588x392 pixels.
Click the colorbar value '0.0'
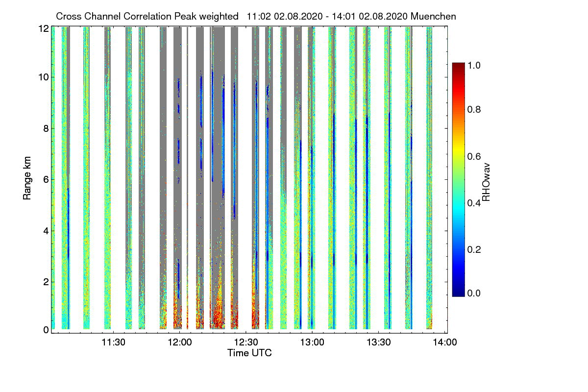[x=474, y=293]
